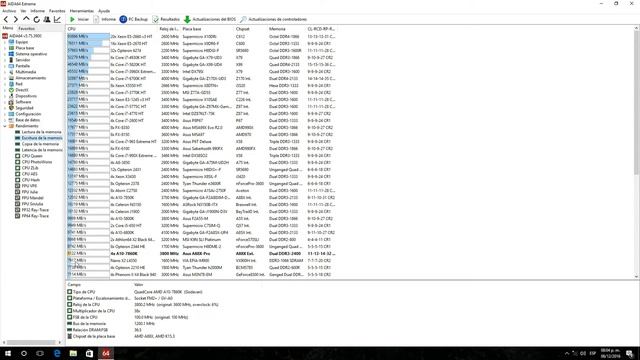Refresh the current page with the refresh icon
The image size is (640, 360).
point(36,19)
